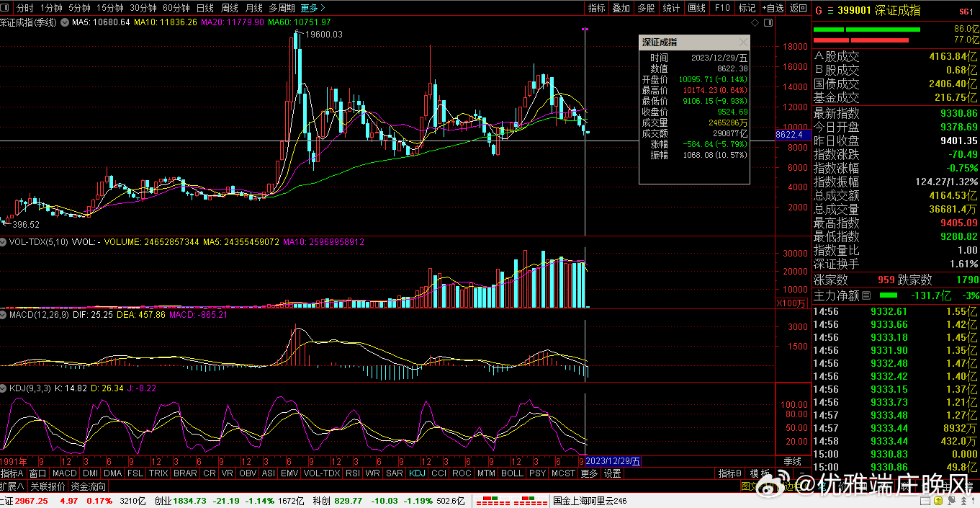
Task: Click the red G icon beside 399001
Action: tap(818, 11)
